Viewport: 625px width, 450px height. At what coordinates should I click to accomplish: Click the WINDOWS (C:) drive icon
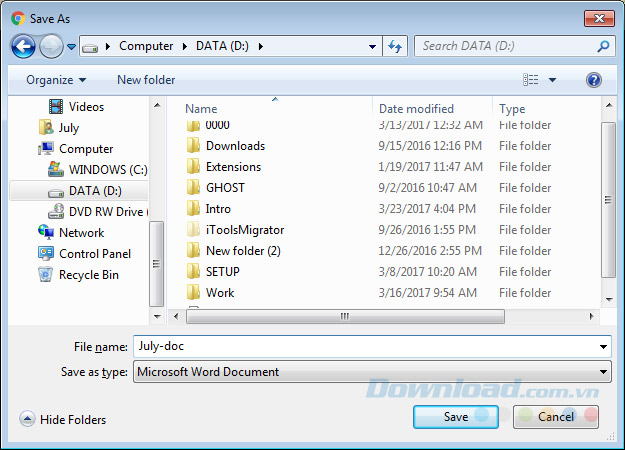pos(56,169)
